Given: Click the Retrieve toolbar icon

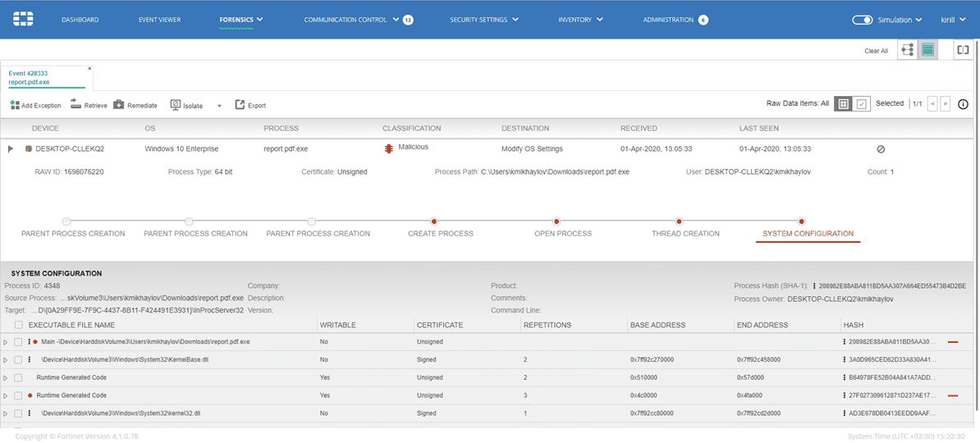Looking at the screenshot, I should (x=76, y=104).
